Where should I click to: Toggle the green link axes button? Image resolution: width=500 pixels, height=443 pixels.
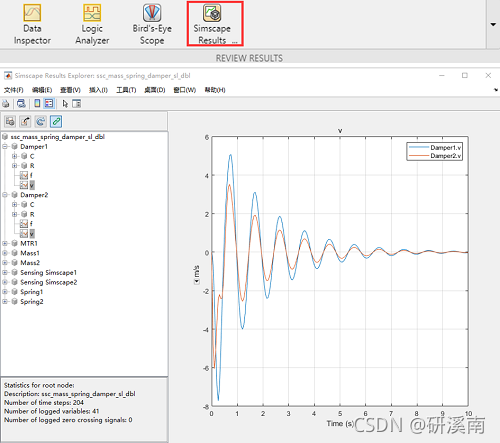tap(56, 122)
